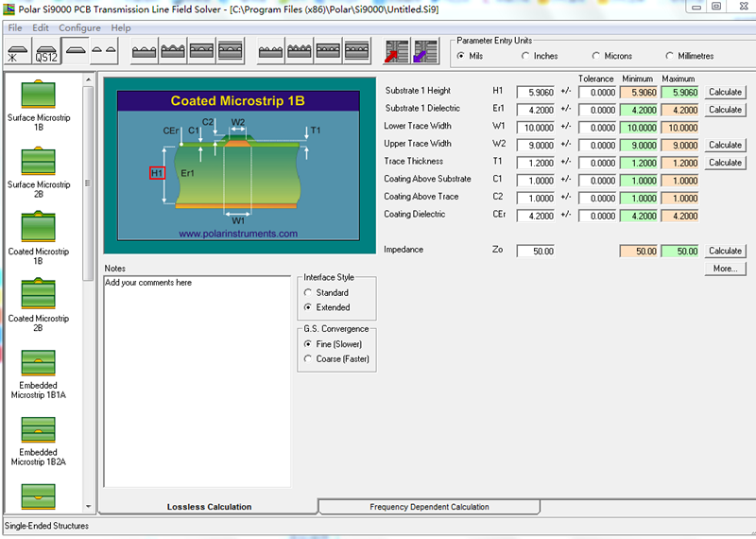
Task: Click the C2 coating above trace field
Action: point(536,199)
